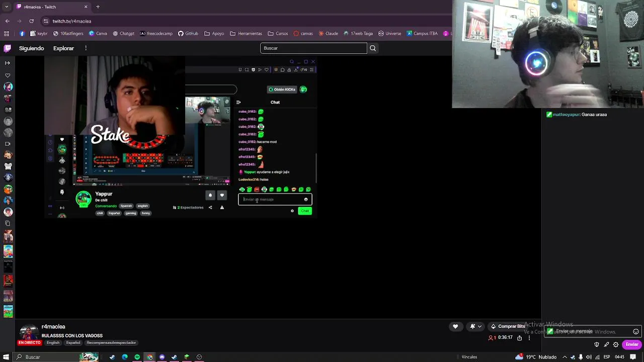Open moderator shield icon below chat
Screen dimensions: 644x362
coord(597,344)
